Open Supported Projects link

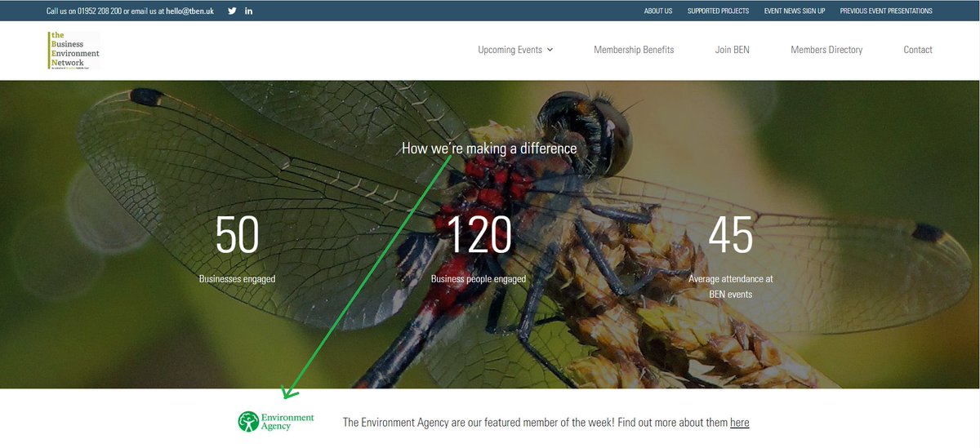(718, 11)
